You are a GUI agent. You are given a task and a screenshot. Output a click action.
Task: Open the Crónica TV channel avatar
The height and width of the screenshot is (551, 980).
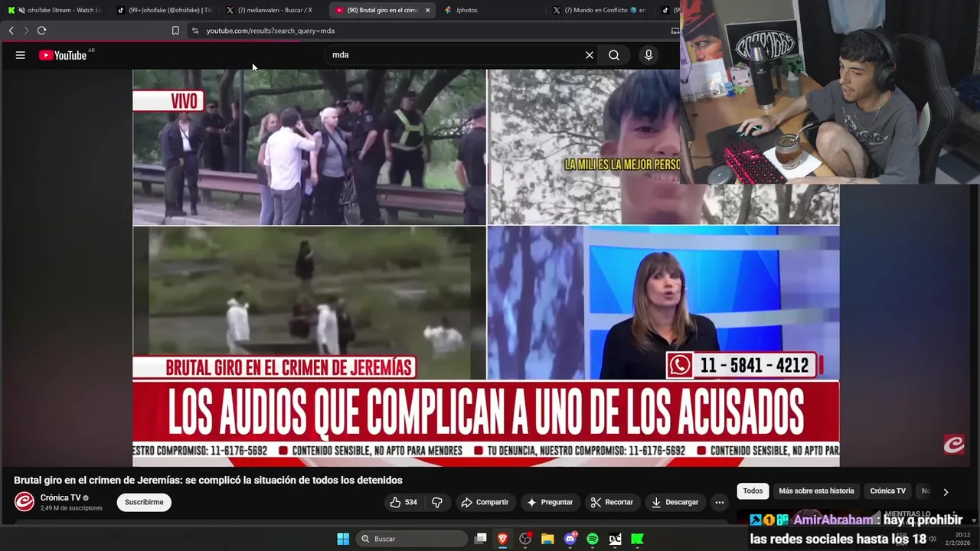24,502
